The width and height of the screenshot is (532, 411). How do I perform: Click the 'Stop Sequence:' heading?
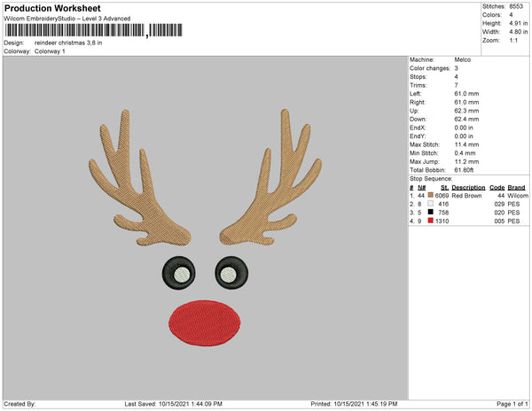point(431,179)
